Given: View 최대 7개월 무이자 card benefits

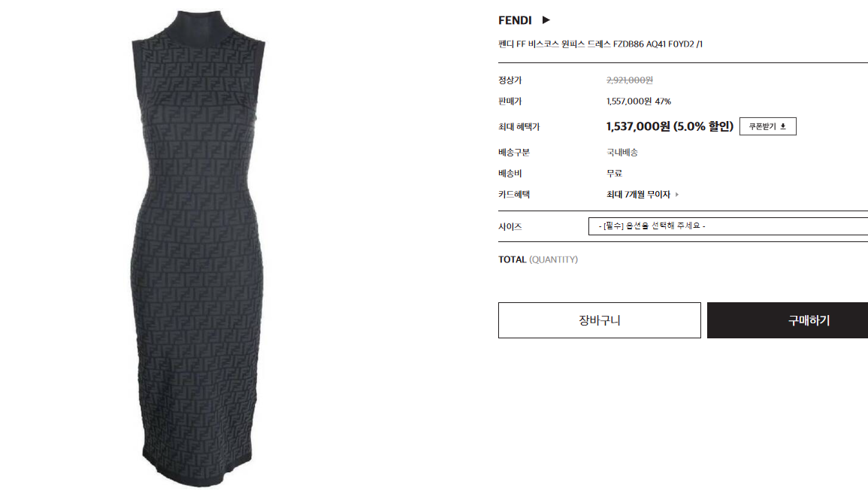Looking at the screenshot, I should pos(638,194).
